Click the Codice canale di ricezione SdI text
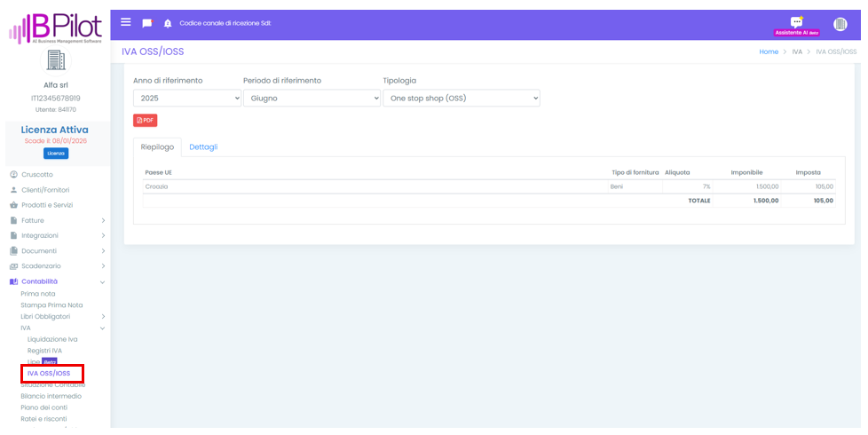 [x=225, y=23]
